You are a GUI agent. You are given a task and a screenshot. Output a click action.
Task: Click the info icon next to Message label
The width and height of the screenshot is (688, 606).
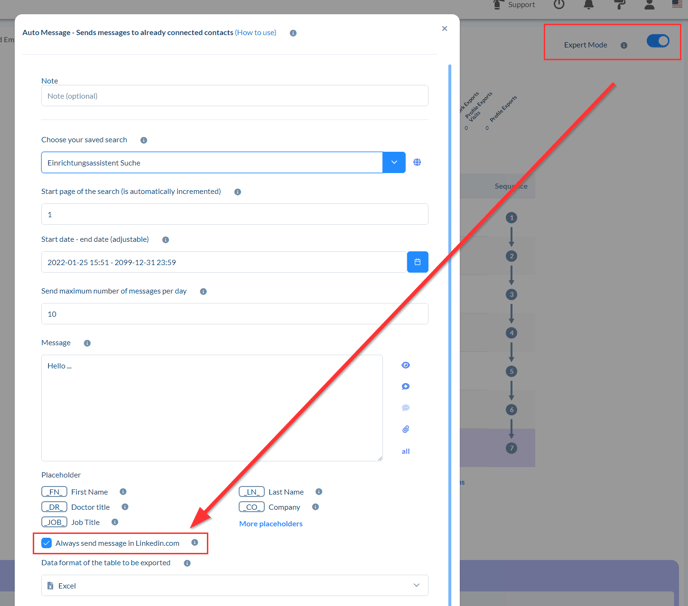tap(87, 343)
